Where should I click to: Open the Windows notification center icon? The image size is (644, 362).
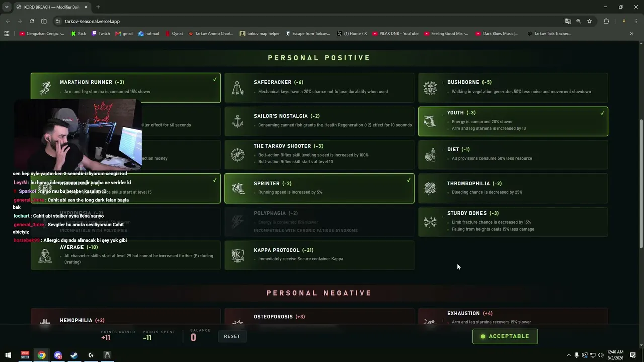pos(633,355)
